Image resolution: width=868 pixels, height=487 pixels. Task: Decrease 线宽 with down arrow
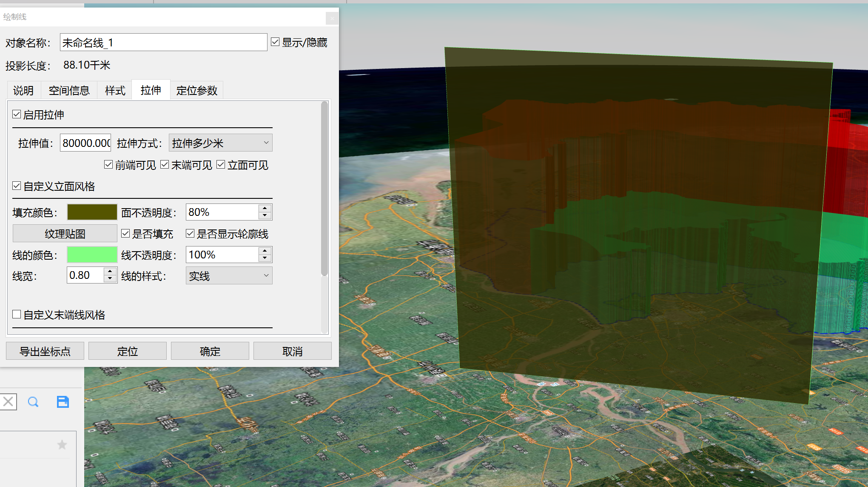pos(110,279)
